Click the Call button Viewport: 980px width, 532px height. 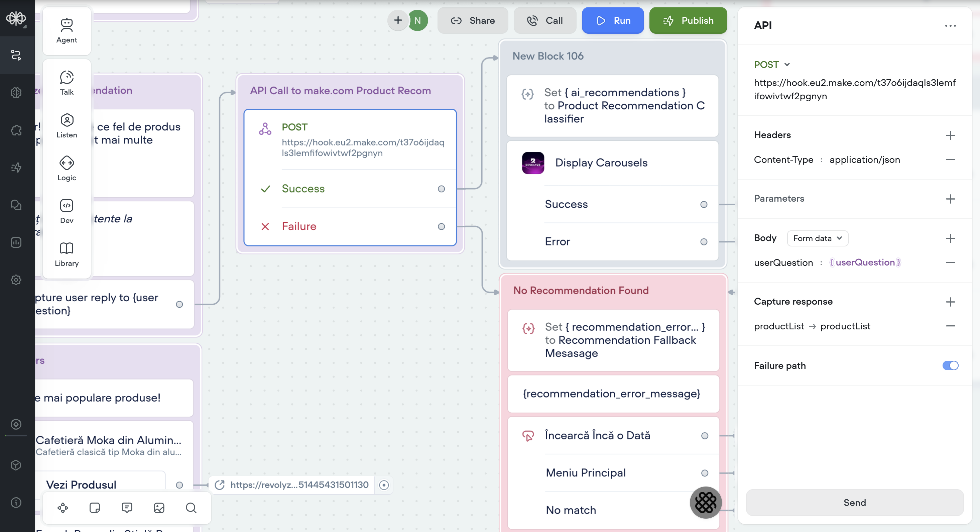(544, 20)
